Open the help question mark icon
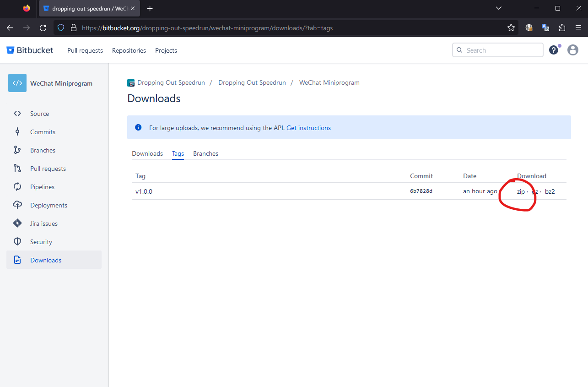This screenshot has width=588, height=387. 554,50
